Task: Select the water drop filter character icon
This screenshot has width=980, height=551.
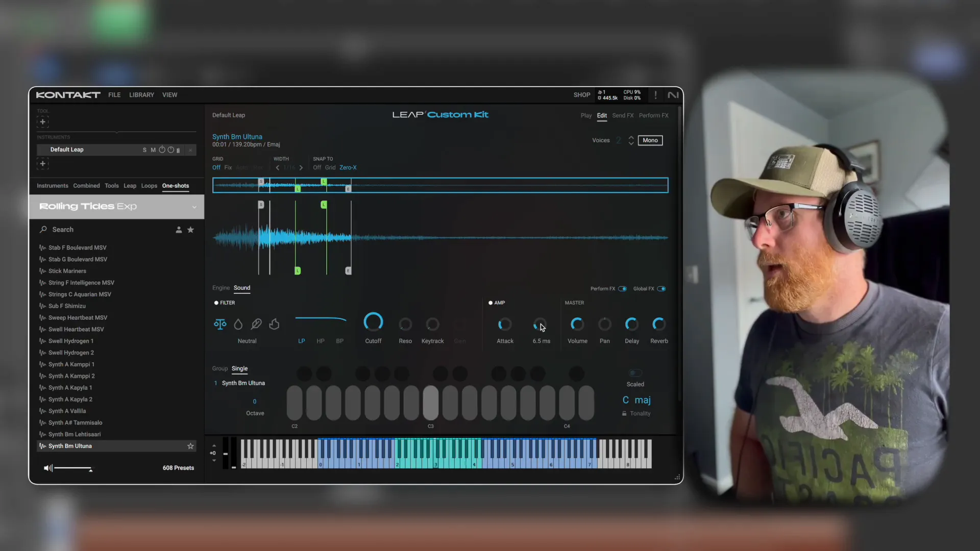Action: pyautogui.click(x=238, y=324)
